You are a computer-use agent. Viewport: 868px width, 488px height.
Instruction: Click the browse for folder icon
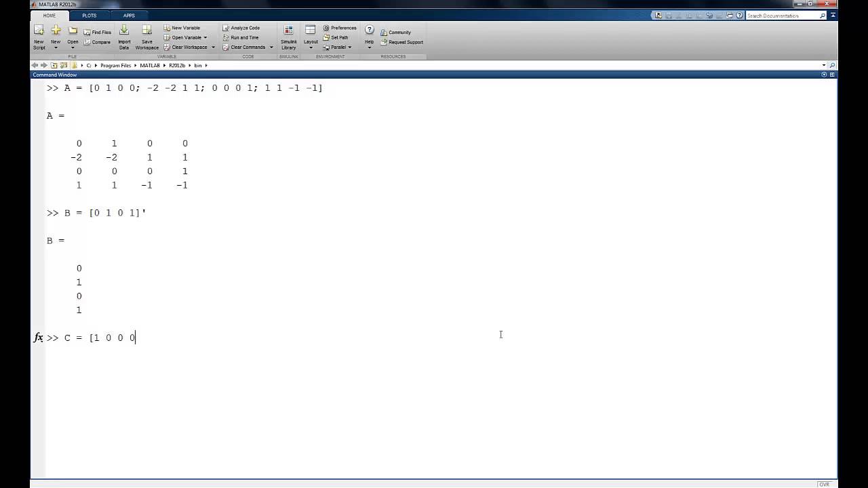click(64, 66)
